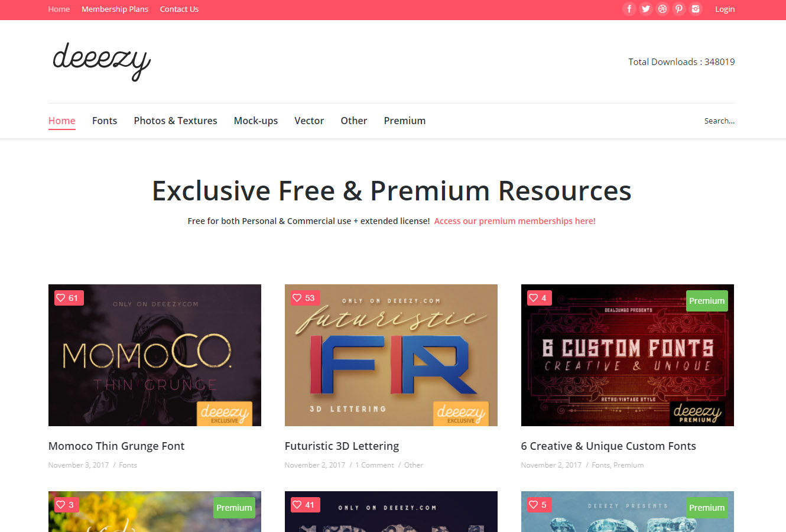Open the Fonts menu item
Viewport: 786px width, 532px height.
coord(105,121)
